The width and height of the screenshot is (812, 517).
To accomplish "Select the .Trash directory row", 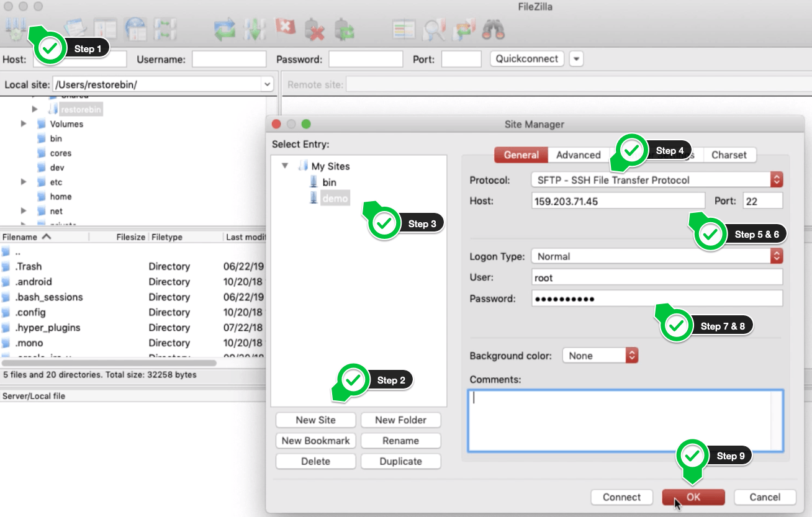I will coord(133,266).
